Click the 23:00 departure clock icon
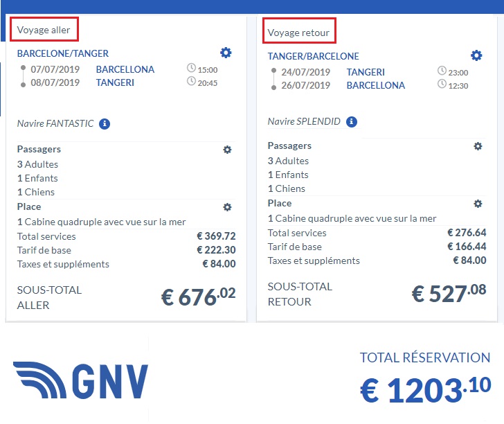This screenshot has height=424, width=504. tap(442, 71)
